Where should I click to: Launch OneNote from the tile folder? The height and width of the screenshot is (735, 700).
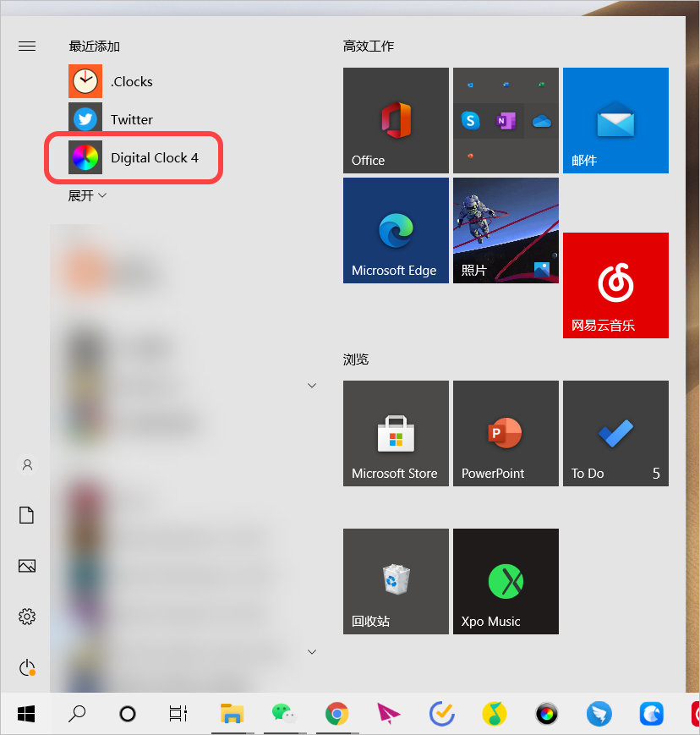click(x=506, y=121)
